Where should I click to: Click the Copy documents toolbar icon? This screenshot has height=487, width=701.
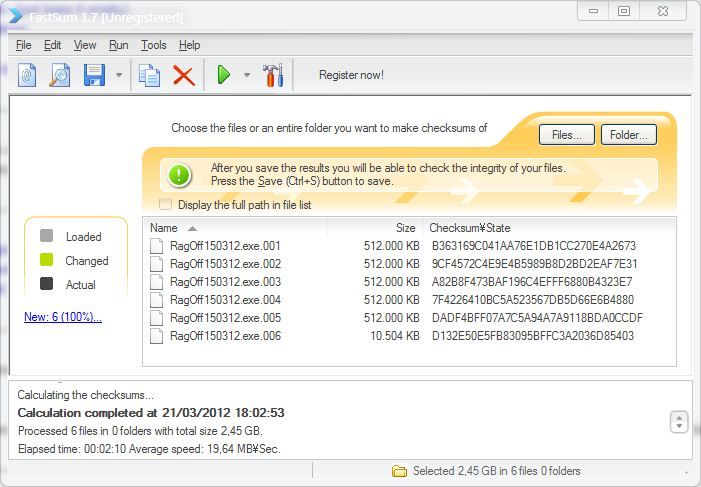(149, 75)
